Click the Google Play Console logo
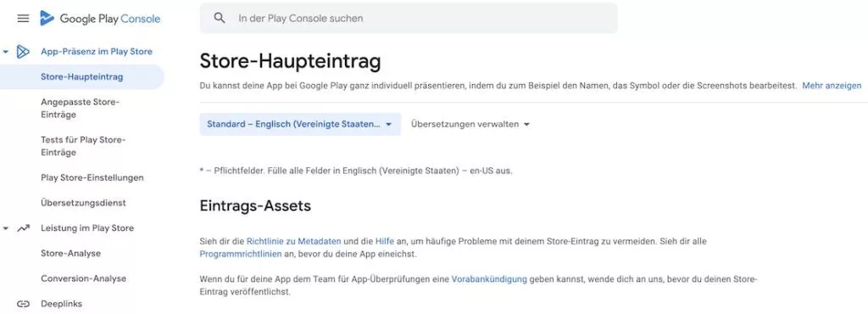Viewport: 868px width, 314px height. coord(100,19)
